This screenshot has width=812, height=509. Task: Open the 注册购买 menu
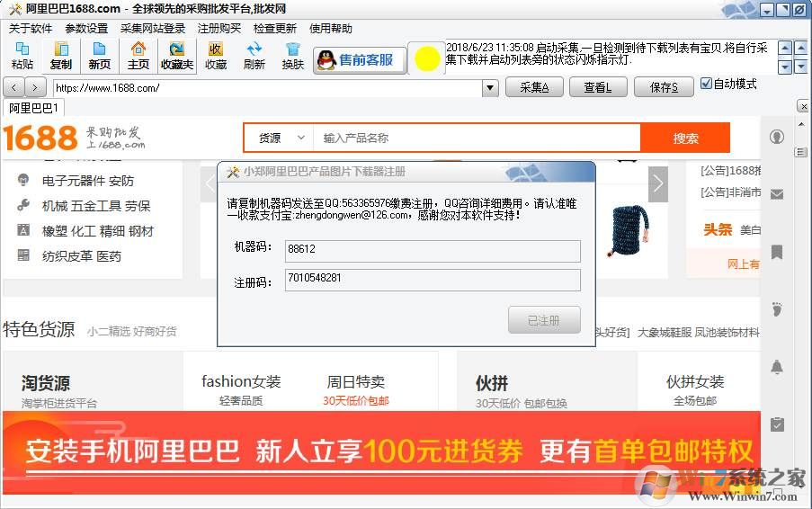[x=219, y=29]
